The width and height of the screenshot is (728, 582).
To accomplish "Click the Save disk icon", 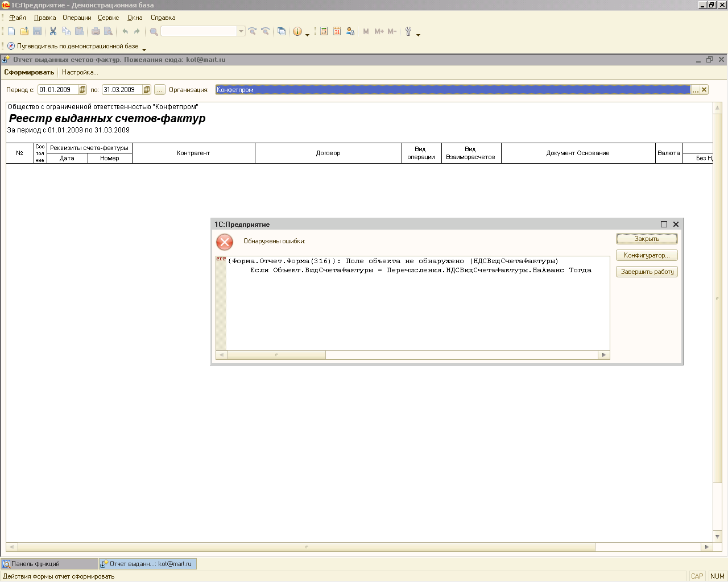I will [x=38, y=31].
